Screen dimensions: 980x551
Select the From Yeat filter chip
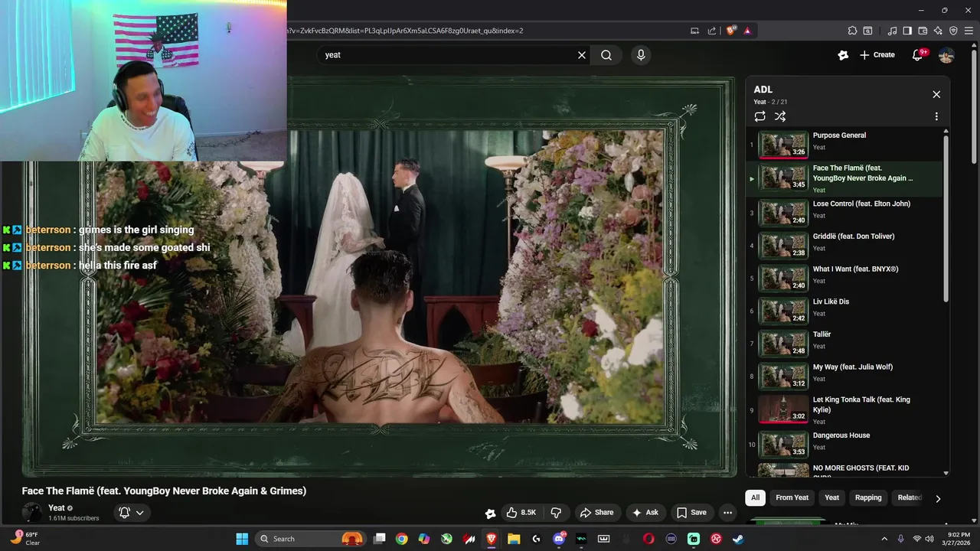tap(792, 497)
